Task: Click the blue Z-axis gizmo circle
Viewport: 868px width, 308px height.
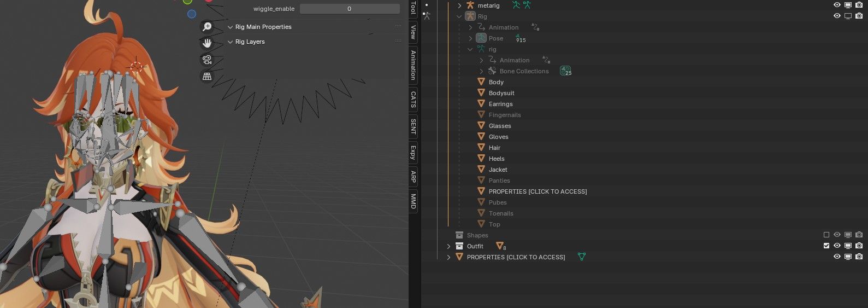Action: (191, 14)
